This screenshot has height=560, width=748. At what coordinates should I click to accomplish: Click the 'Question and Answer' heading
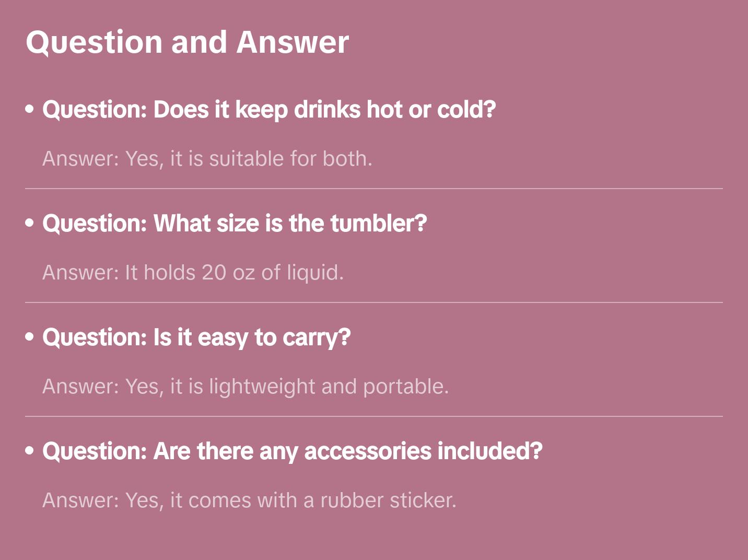coord(187,42)
